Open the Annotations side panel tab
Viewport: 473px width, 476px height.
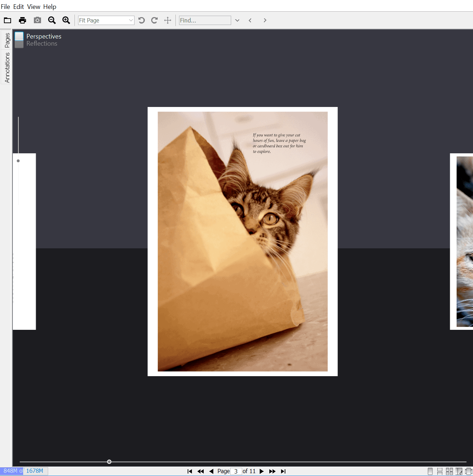(7, 67)
